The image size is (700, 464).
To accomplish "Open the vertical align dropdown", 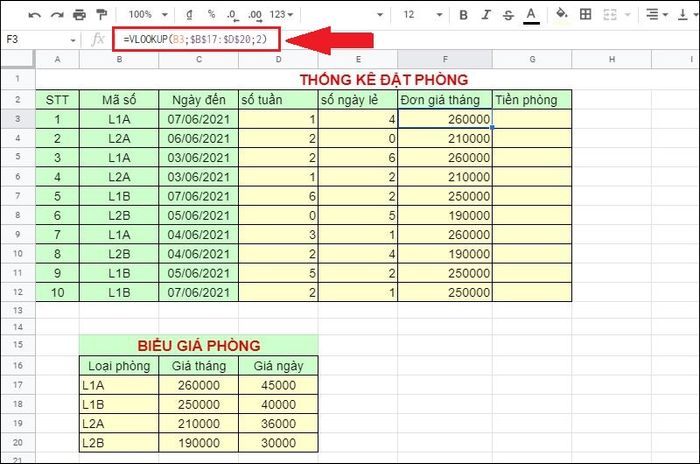I will 688,15.
